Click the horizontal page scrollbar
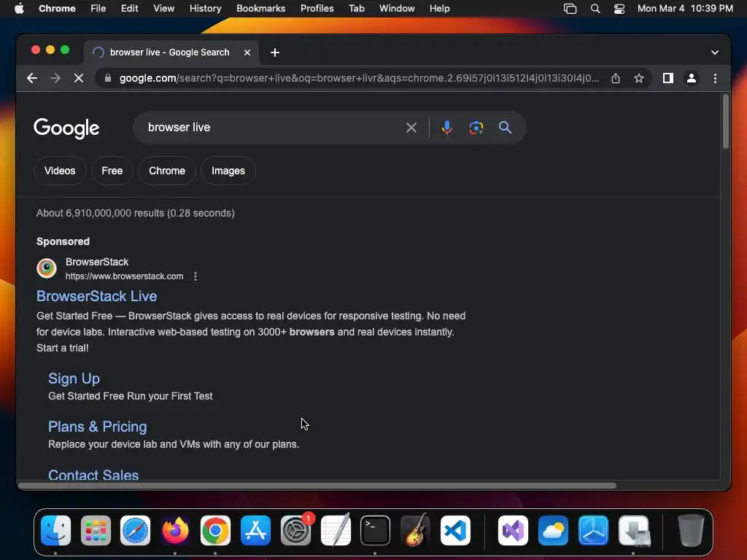The height and width of the screenshot is (560, 747). coord(317,486)
